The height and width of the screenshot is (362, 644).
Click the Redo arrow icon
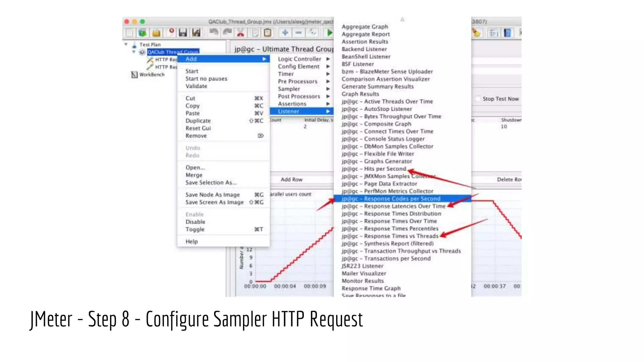point(227,32)
